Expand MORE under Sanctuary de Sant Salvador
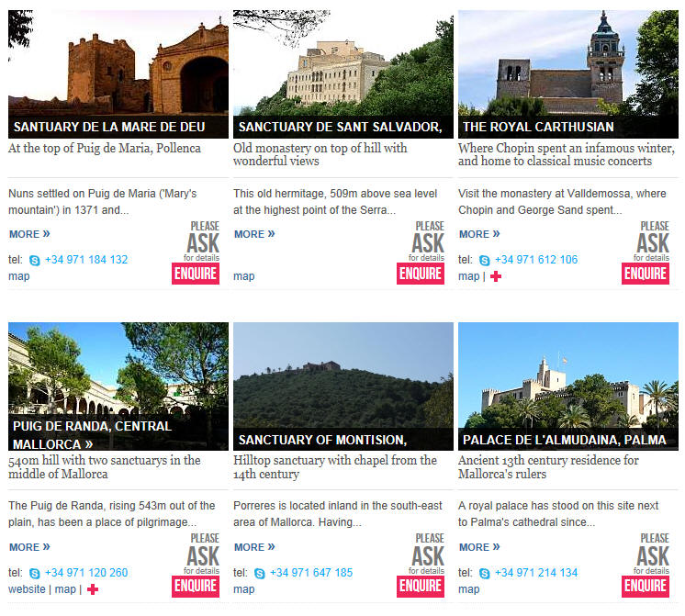685x616 pixels. [x=254, y=234]
